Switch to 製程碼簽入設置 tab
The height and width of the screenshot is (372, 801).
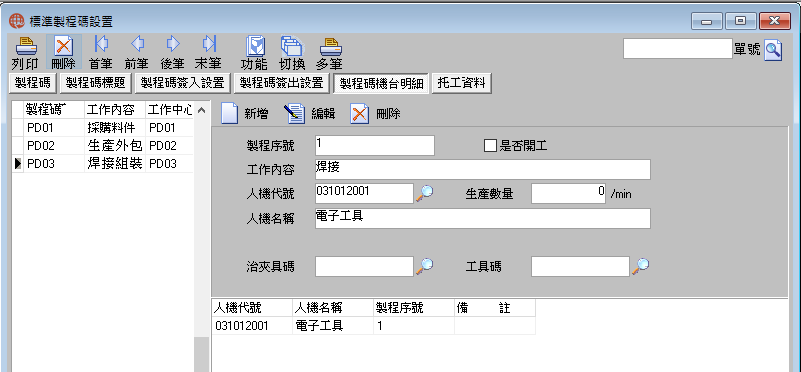(x=183, y=83)
